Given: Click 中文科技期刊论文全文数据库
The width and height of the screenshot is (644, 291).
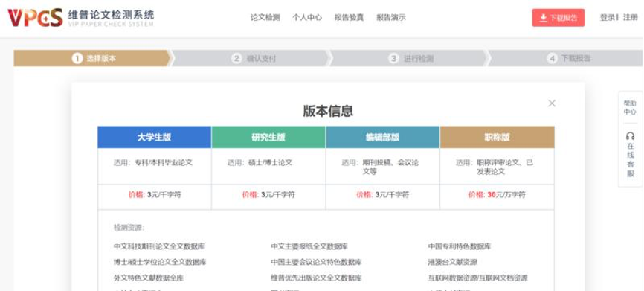Looking at the screenshot, I should pyautogui.click(x=159, y=246).
